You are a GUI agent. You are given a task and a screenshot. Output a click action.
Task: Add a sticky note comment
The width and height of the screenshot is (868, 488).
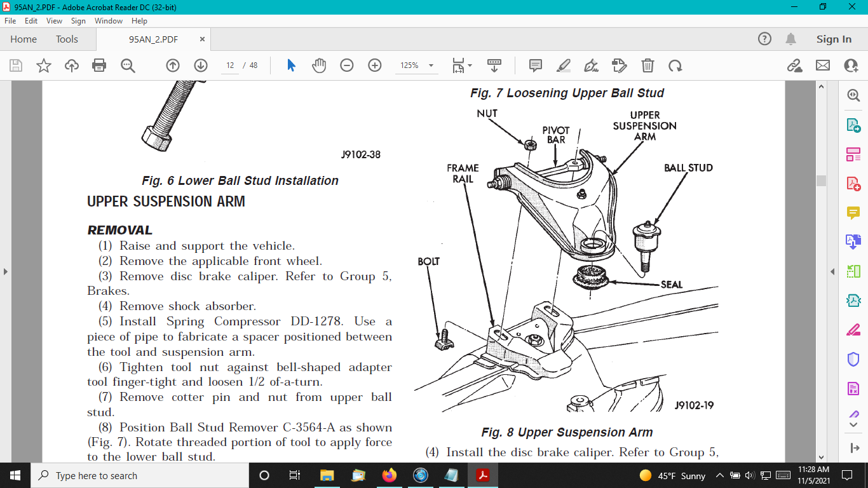[536, 65]
